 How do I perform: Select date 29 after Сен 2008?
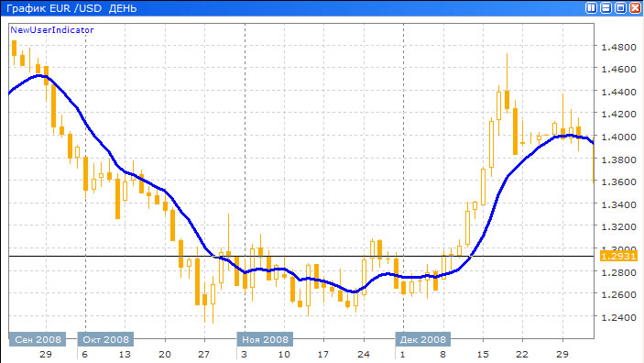click(x=46, y=355)
